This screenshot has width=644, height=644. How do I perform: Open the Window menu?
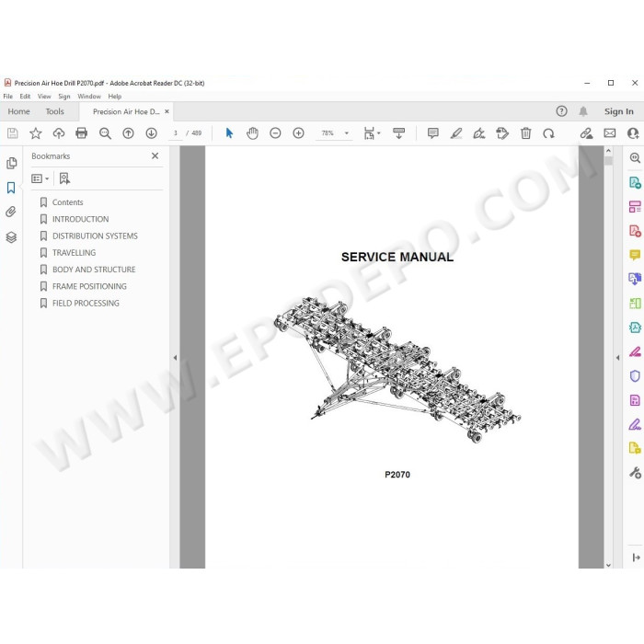(89, 96)
